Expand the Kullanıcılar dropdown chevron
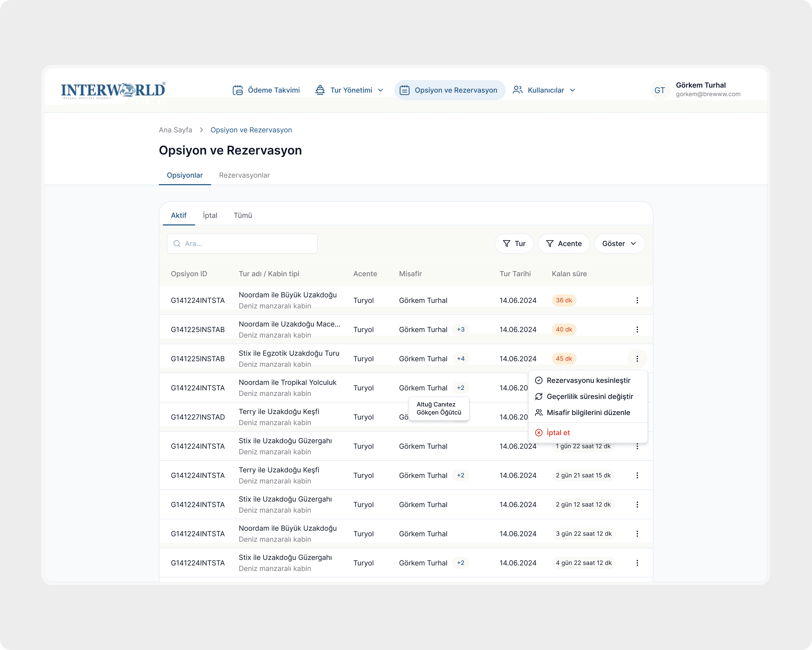 coord(572,90)
